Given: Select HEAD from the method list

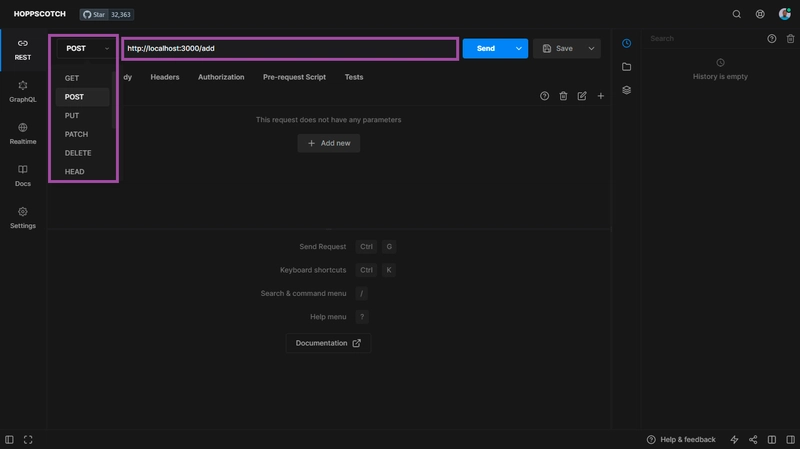Looking at the screenshot, I should [x=83, y=172].
